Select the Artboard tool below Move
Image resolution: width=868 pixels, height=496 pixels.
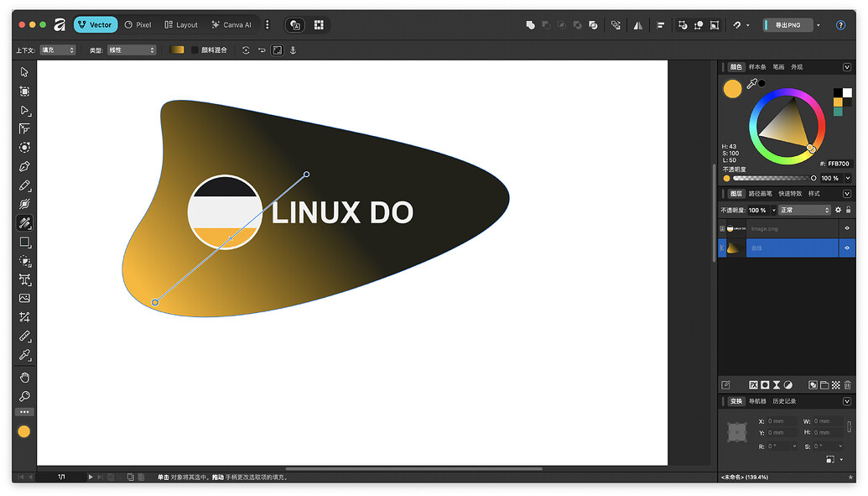[x=24, y=91]
